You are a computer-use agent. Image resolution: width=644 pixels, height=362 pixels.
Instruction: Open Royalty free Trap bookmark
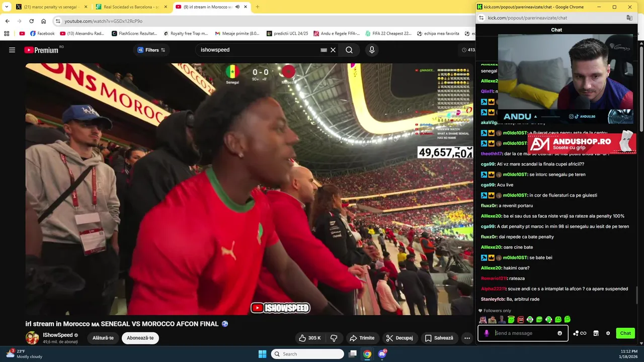click(x=186, y=34)
